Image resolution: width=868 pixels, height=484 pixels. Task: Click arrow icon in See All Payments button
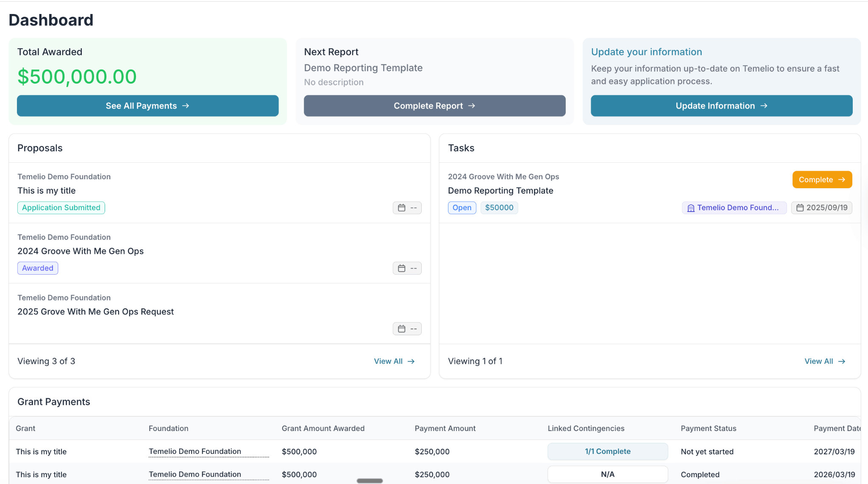click(x=186, y=106)
